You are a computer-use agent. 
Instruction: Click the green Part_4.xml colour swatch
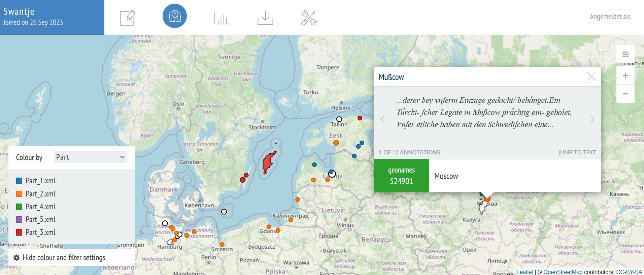[19, 207]
